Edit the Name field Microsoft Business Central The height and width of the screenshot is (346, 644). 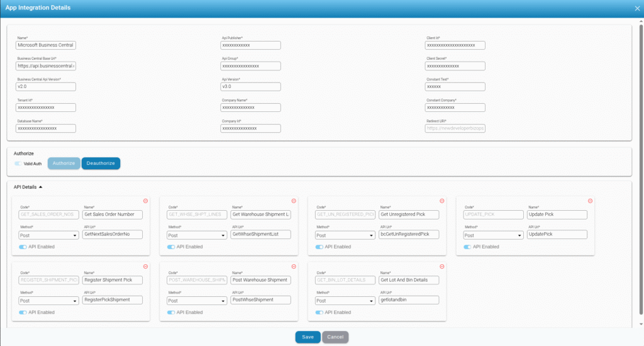point(45,45)
